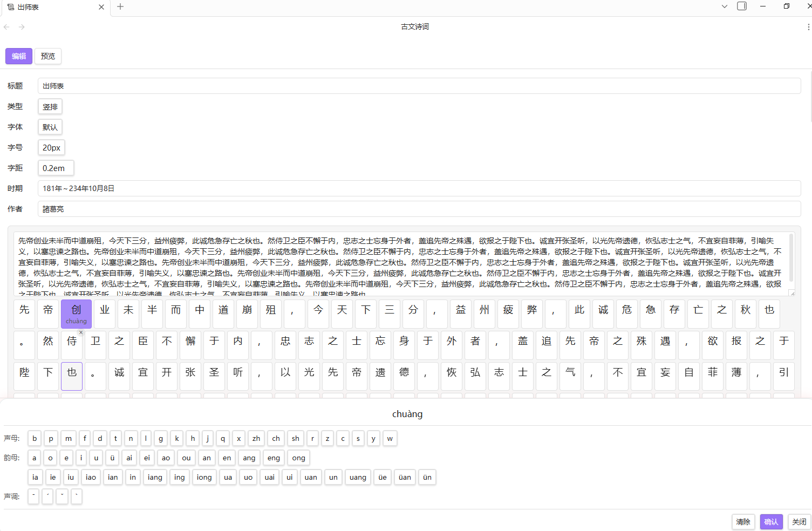The height and width of the screenshot is (531, 812).
Task: Open a new tab with plus icon
Action: click(x=120, y=6)
